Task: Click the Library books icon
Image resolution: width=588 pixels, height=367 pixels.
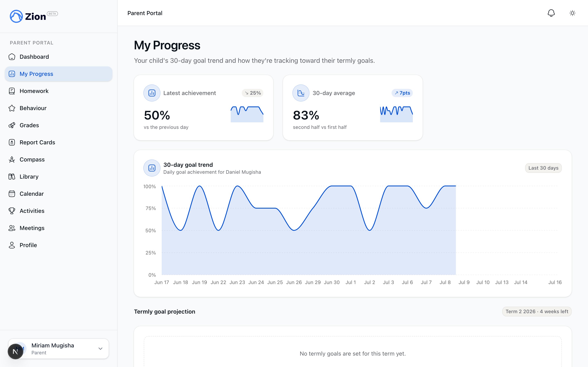Action: (x=12, y=177)
